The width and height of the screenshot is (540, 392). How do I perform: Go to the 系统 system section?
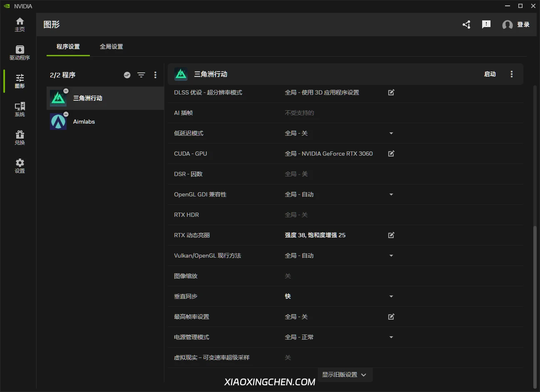20,109
